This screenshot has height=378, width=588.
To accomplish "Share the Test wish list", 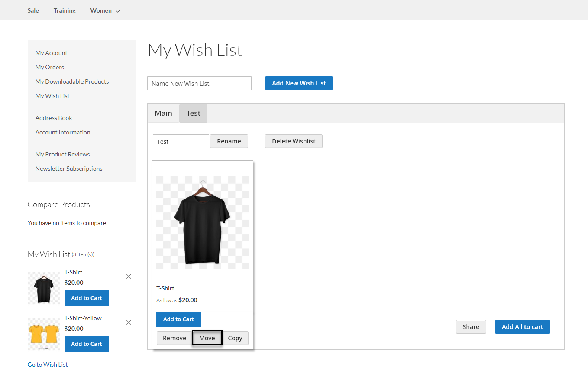I will (471, 327).
